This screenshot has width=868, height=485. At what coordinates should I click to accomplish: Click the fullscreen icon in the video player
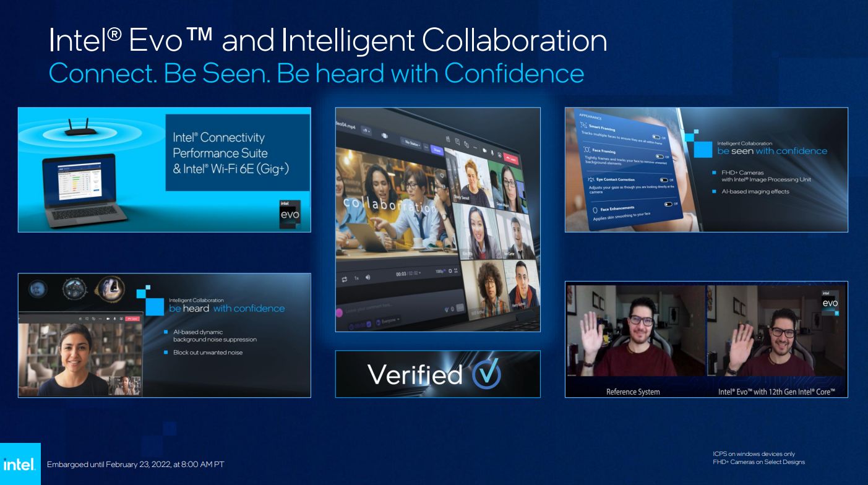click(x=455, y=270)
